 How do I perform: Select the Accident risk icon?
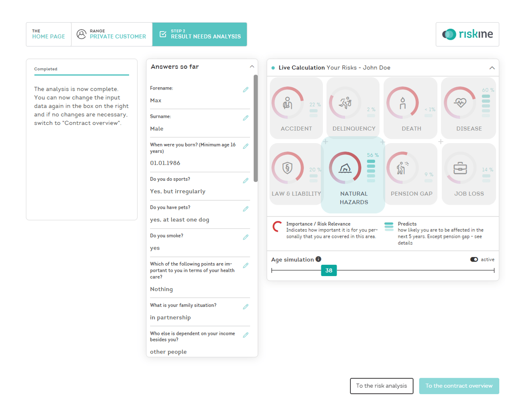288,103
